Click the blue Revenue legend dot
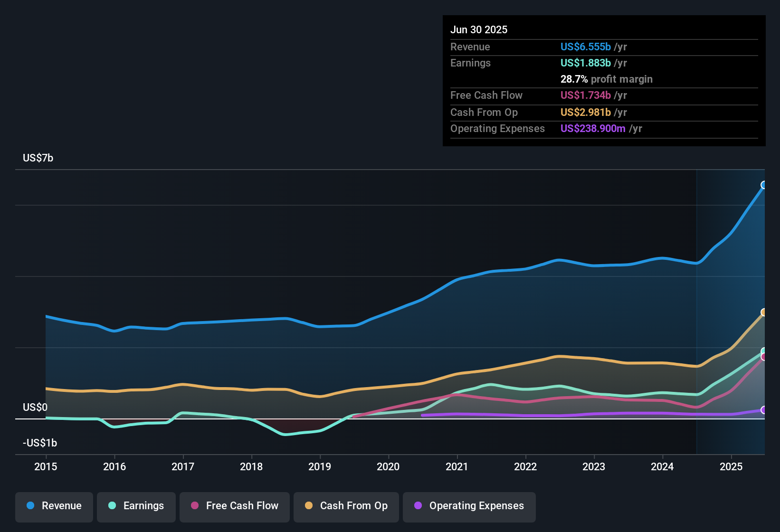 [29, 506]
